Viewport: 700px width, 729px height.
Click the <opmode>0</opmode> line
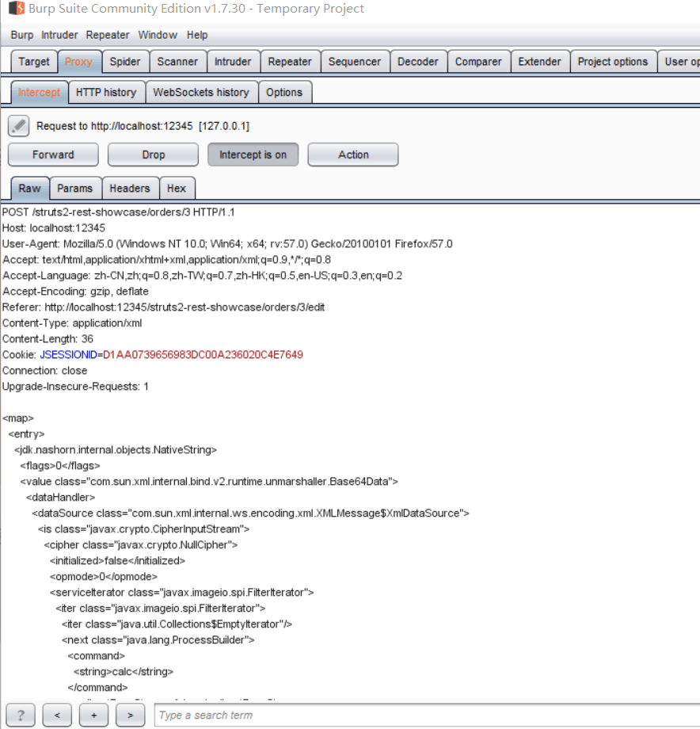[104, 577]
